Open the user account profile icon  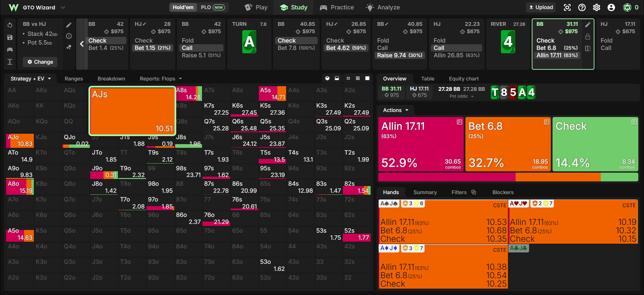point(611,7)
